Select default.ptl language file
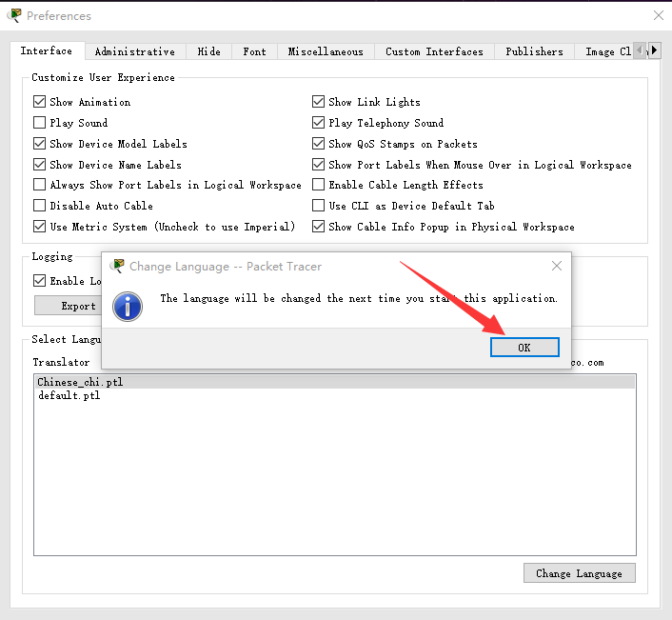 tap(335, 395)
